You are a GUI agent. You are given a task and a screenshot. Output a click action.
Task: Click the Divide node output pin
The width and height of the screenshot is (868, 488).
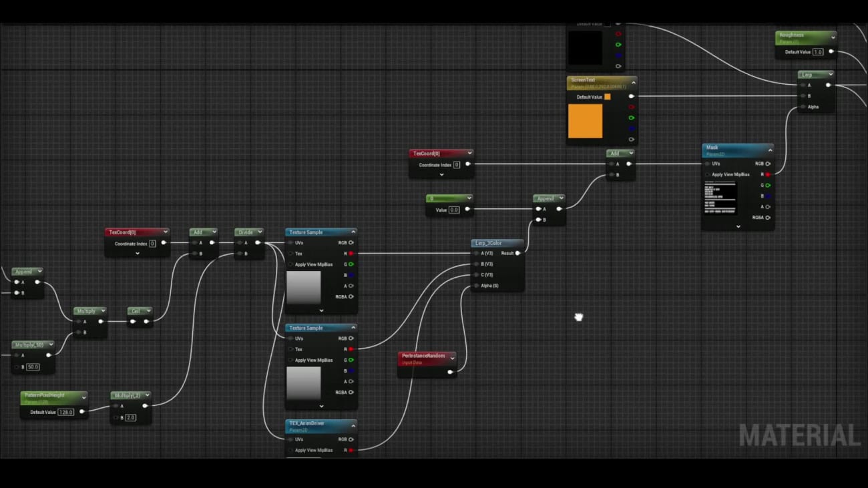258,243
